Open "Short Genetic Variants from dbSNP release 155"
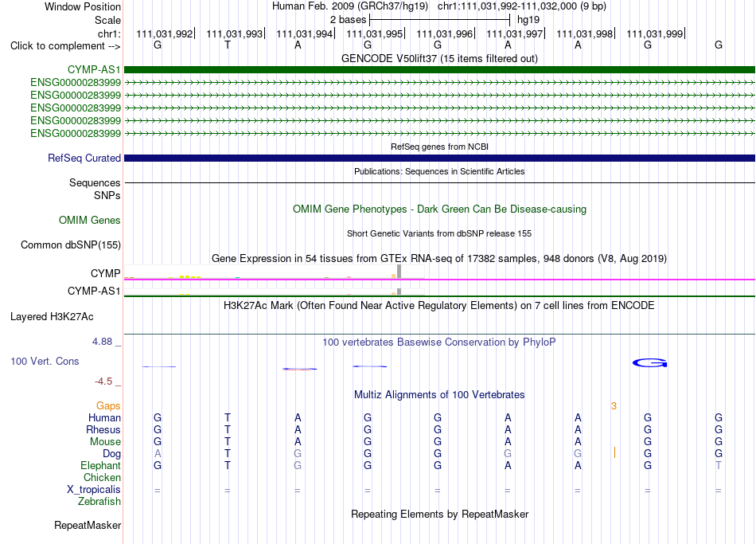Viewport: 756px width, 544px height. (x=439, y=233)
